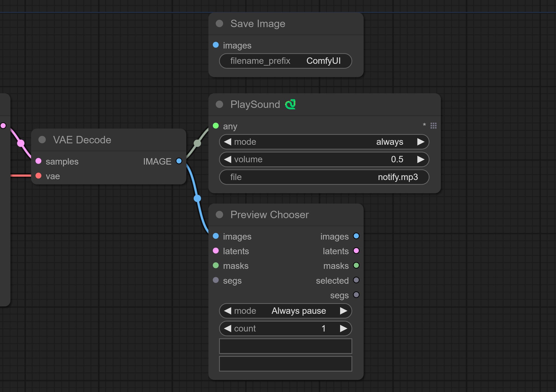This screenshot has height=392, width=556.
Task: Select the Preview Chooser node title
Action: pos(270,214)
